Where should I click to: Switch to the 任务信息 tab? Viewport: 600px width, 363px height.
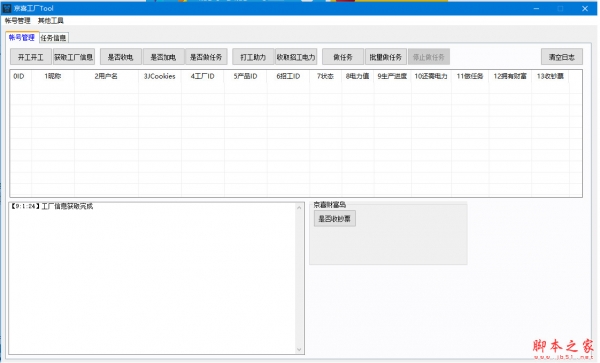54,38
